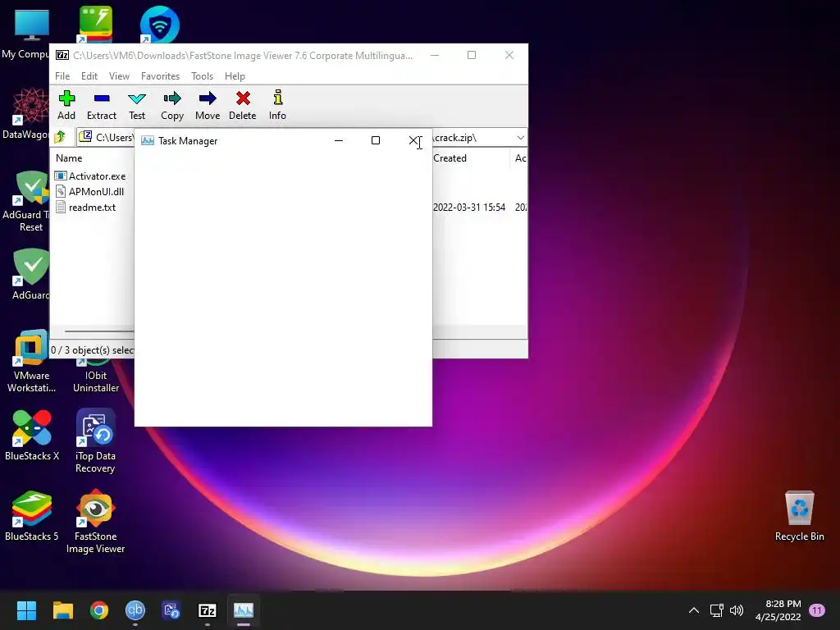Image resolution: width=840 pixels, height=630 pixels.
Task: Launch Google Chrome from the taskbar
Action: coord(99,610)
